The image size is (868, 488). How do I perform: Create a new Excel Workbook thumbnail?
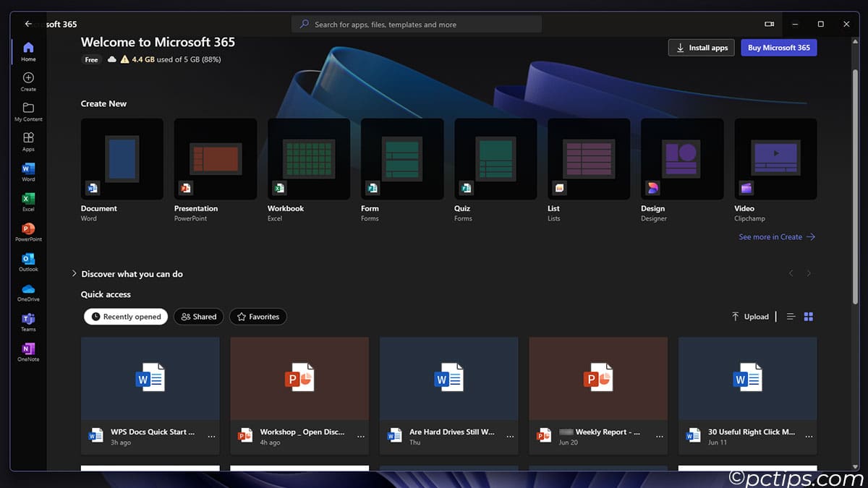(x=309, y=159)
